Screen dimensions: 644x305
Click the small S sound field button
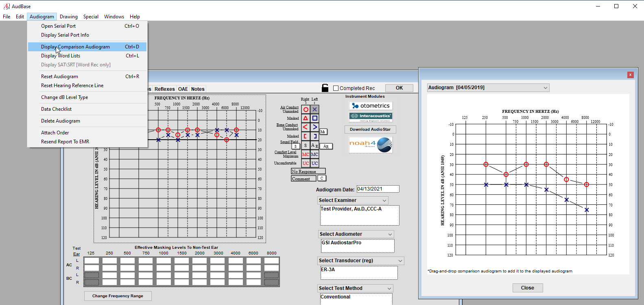[295, 146]
